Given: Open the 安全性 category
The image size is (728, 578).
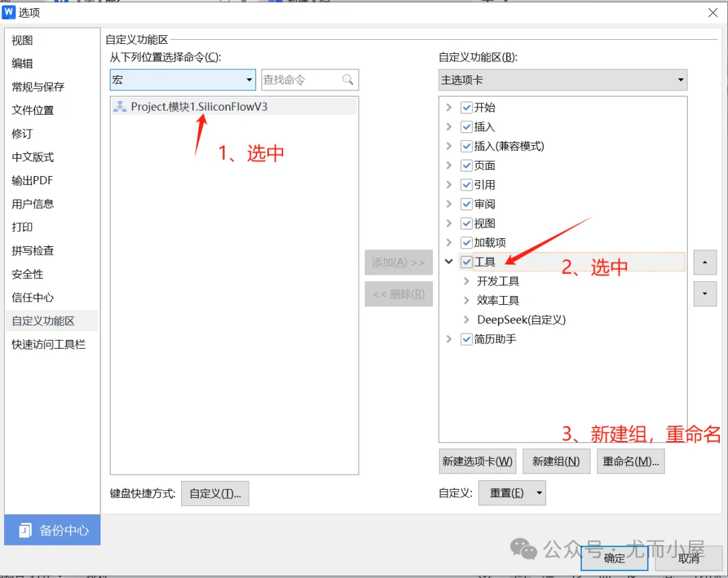Looking at the screenshot, I should point(52,274).
